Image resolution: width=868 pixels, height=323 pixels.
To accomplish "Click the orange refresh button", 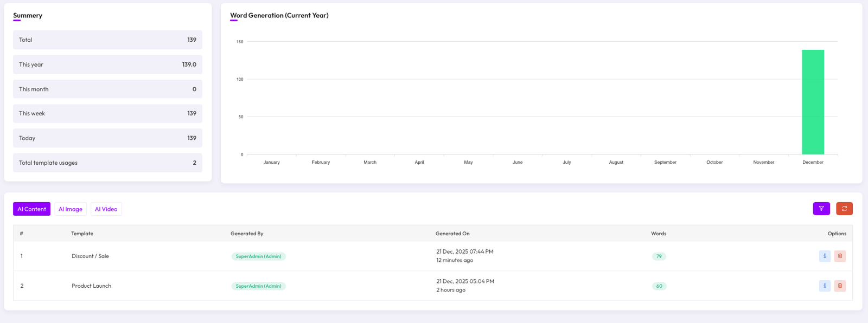I will [844, 209].
